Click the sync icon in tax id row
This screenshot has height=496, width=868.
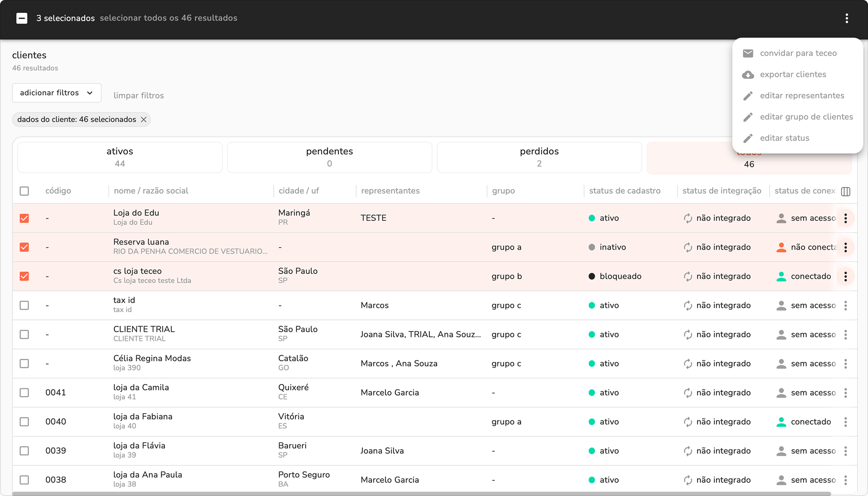tap(687, 305)
